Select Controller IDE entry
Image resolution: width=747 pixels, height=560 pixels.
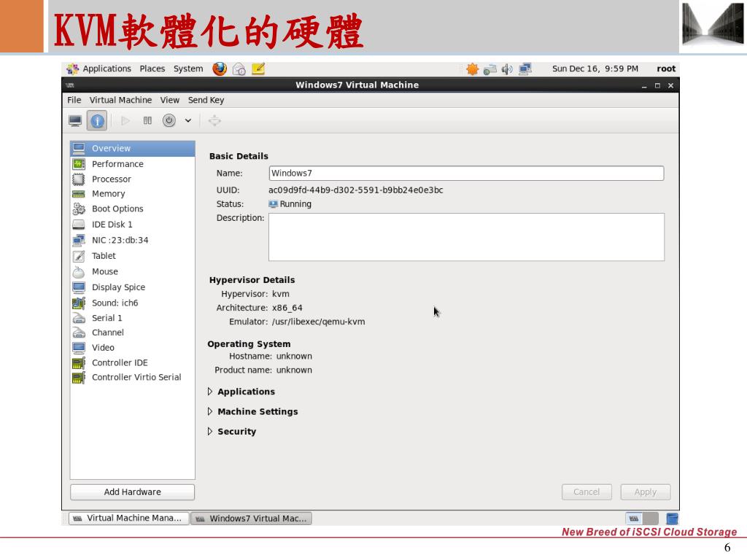coord(133,363)
